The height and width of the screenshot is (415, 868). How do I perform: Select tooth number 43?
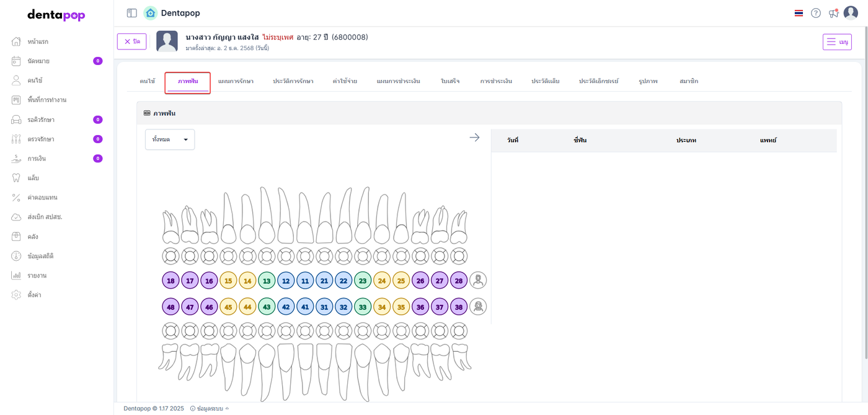(267, 307)
